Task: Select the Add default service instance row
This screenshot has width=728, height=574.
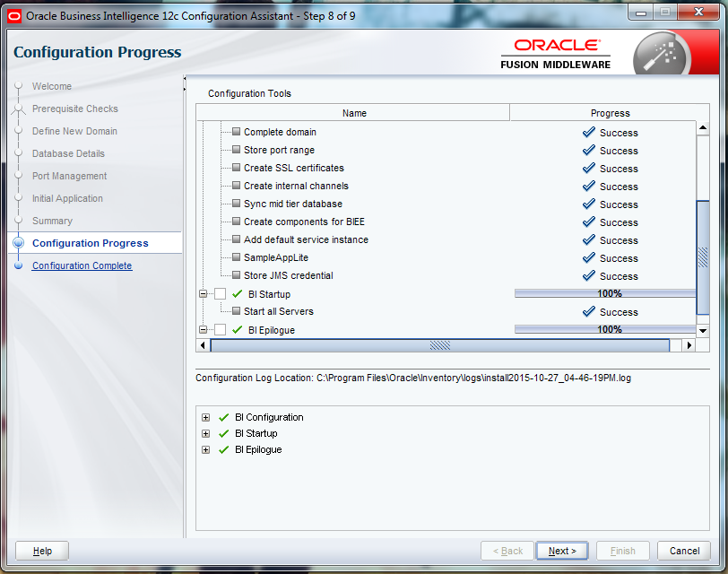Action: tap(446, 239)
